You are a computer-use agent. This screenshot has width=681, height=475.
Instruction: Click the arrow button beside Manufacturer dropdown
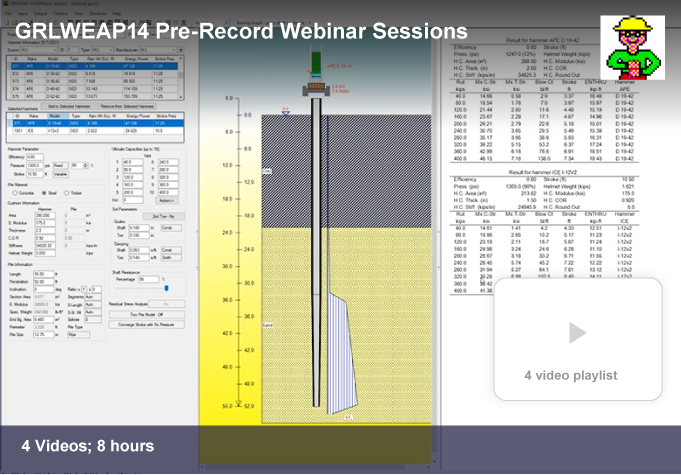click(181, 50)
